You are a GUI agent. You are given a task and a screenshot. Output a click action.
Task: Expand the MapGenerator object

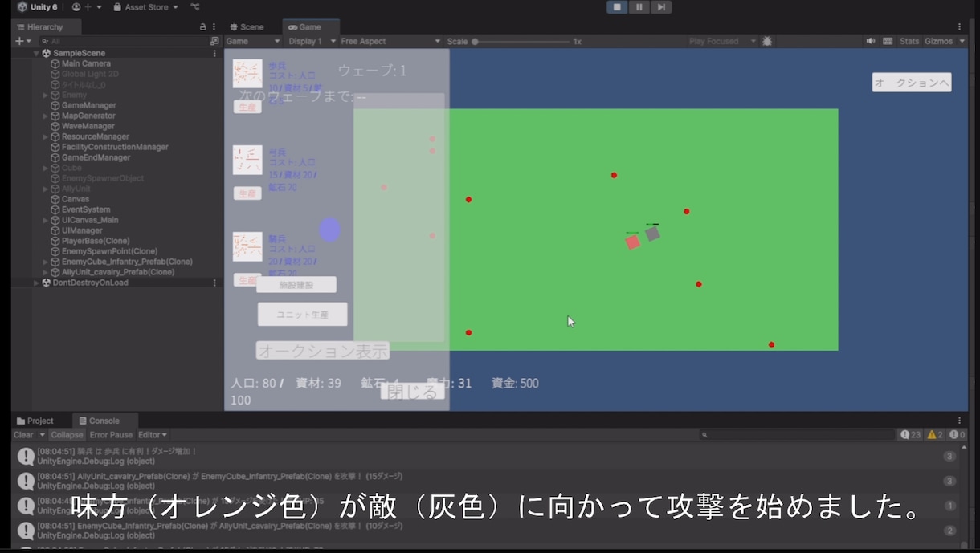(46, 116)
